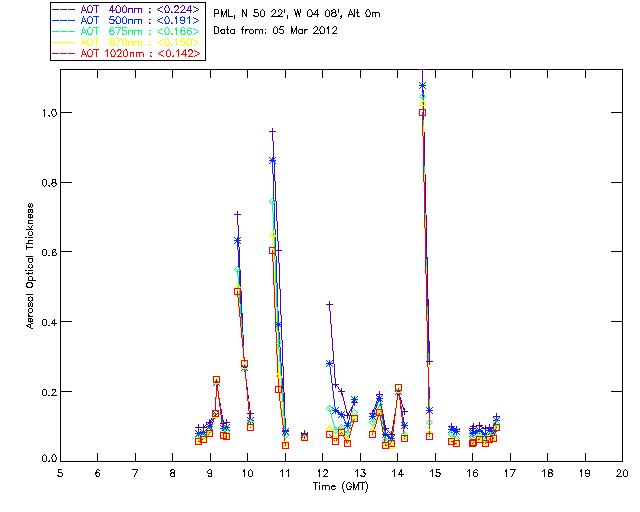This screenshot has height=512, width=640.
Task: Click the AOT 1020nm legend entry
Action: click(x=126, y=53)
